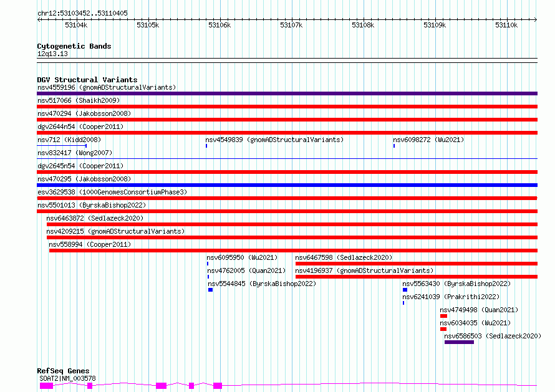Image resolution: width=555 pixels, height=392 pixels.
Task: Click the small blue nsv4549839 variant marker
Action: (206, 146)
